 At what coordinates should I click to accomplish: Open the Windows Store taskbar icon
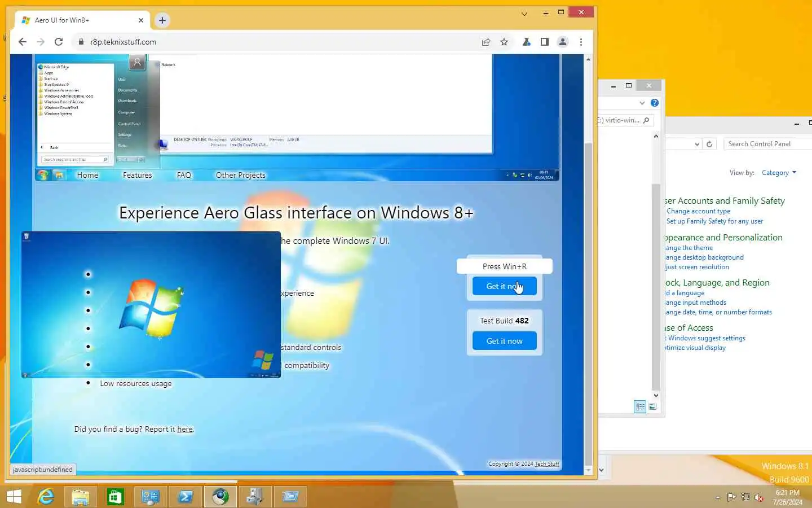pos(116,497)
